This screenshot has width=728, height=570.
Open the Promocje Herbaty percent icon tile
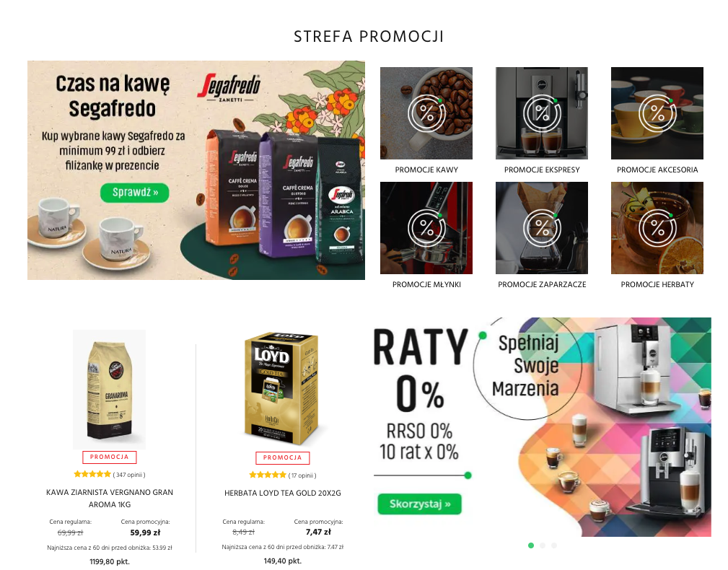point(657,228)
